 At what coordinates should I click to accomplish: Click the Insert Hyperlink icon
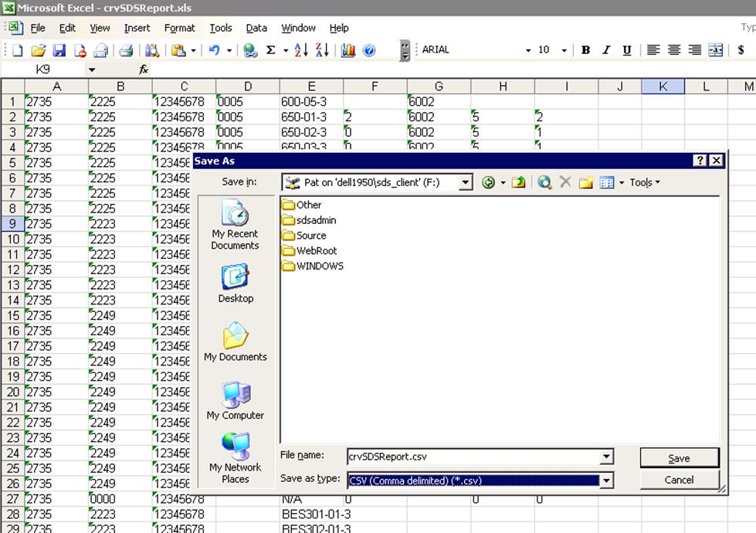tap(249, 49)
